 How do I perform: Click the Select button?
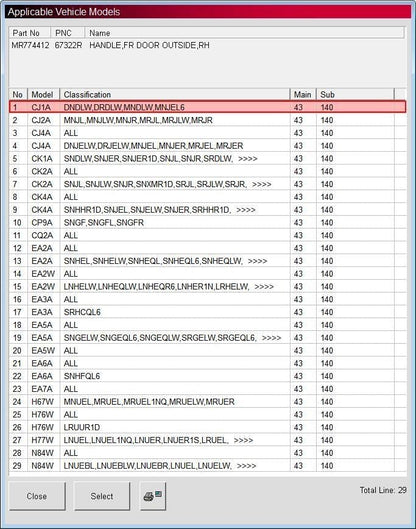click(102, 496)
